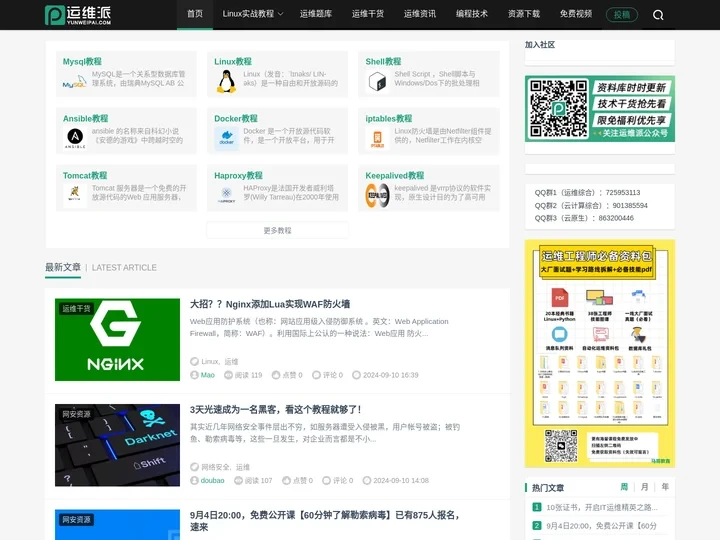720x540 pixels.
Task: Switch hot articles to 年 tab
Action: click(665, 487)
